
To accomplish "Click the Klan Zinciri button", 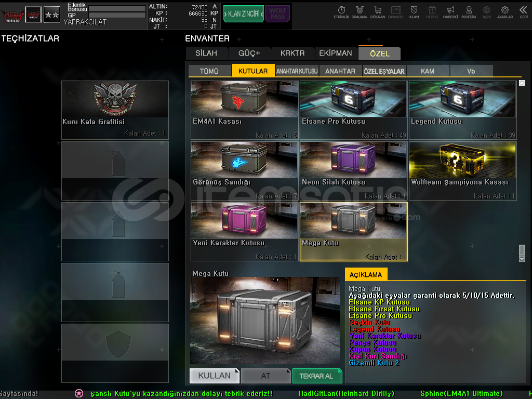I will tap(243, 14).
